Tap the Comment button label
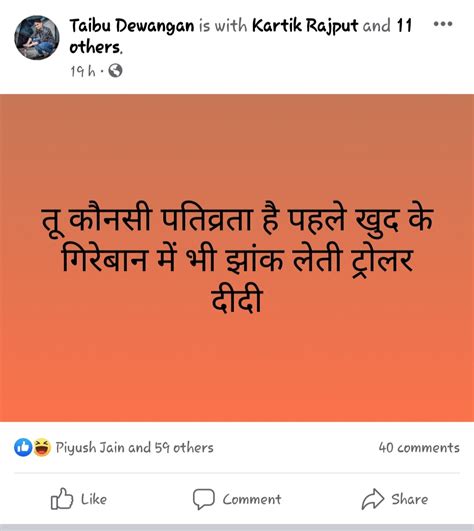The width and height of the screenshot is (474, 531). click(252, 499)
